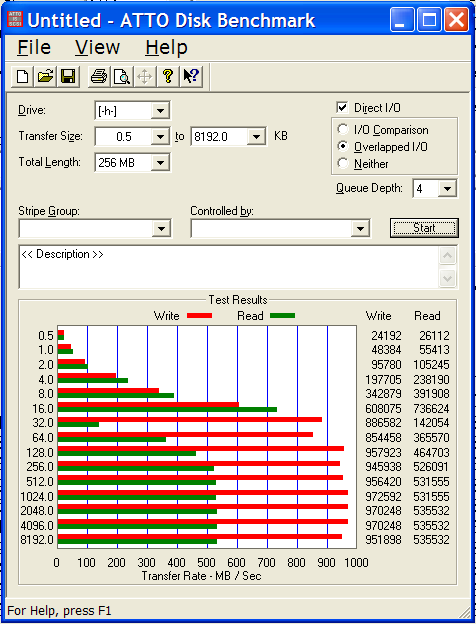Click the green Read legend swatch
The image size is (476, 624).
pos(283,316)
